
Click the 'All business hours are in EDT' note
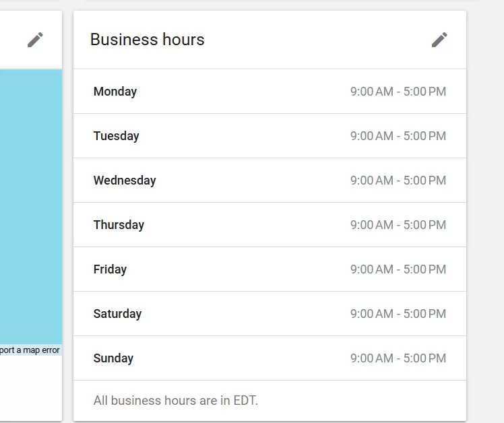point(176,401)
